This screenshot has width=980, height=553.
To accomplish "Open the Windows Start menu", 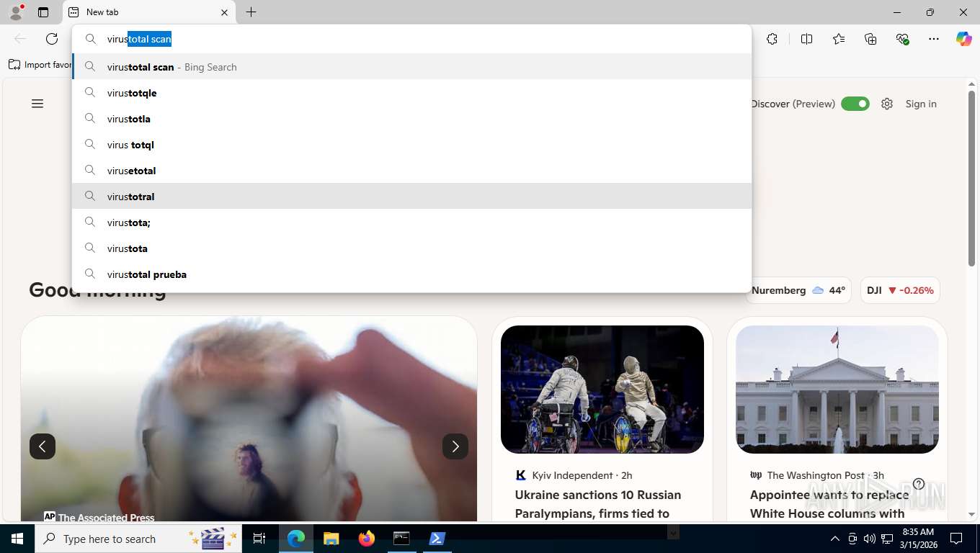I will [x=17, y=539].
